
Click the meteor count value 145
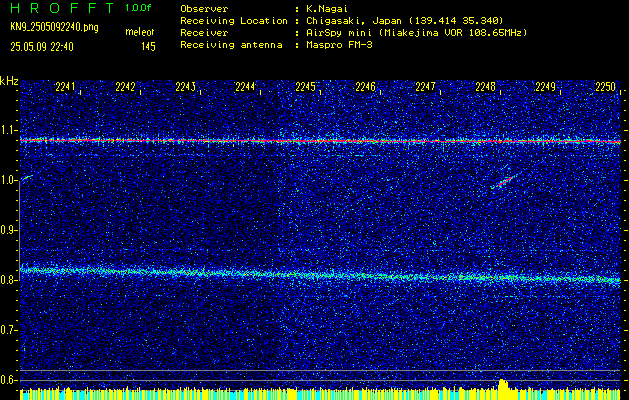[x=148, y=47]
